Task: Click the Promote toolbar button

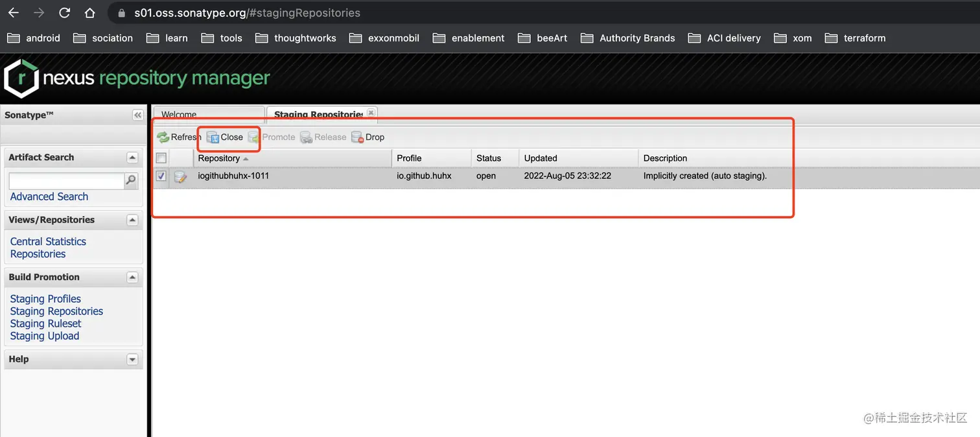Action: pos(272,137)
